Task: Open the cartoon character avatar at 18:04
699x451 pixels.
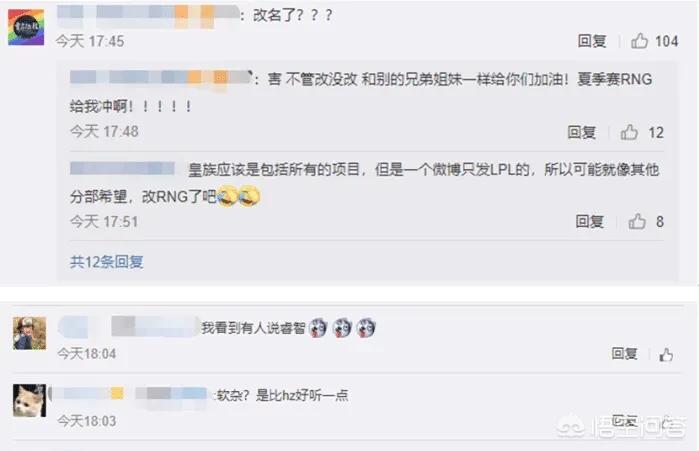Action: coord(29,333)
